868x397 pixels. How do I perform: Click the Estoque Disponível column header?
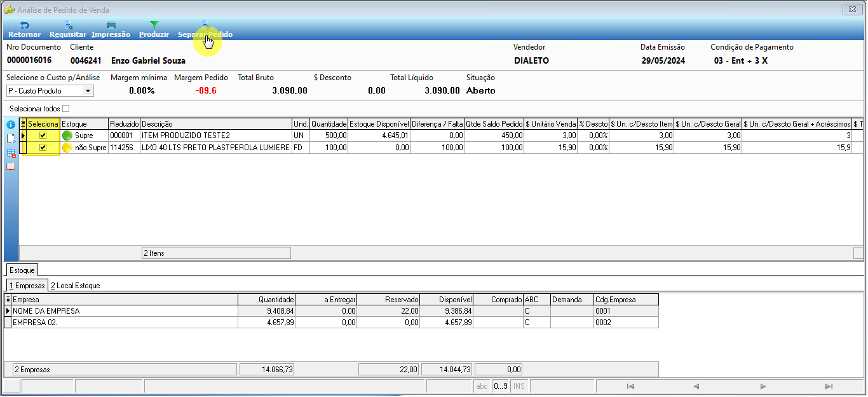379,124
